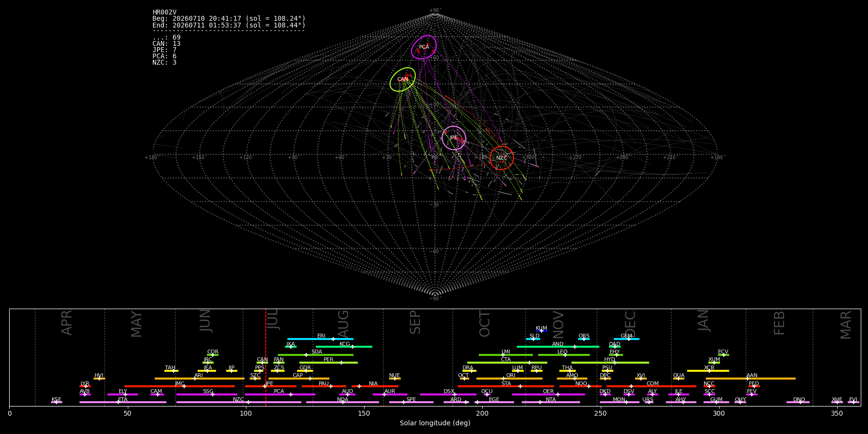Screen dimensions: 868x434
Task: Click the CAN: 13 count entry
Action: [x=166, y=44]
